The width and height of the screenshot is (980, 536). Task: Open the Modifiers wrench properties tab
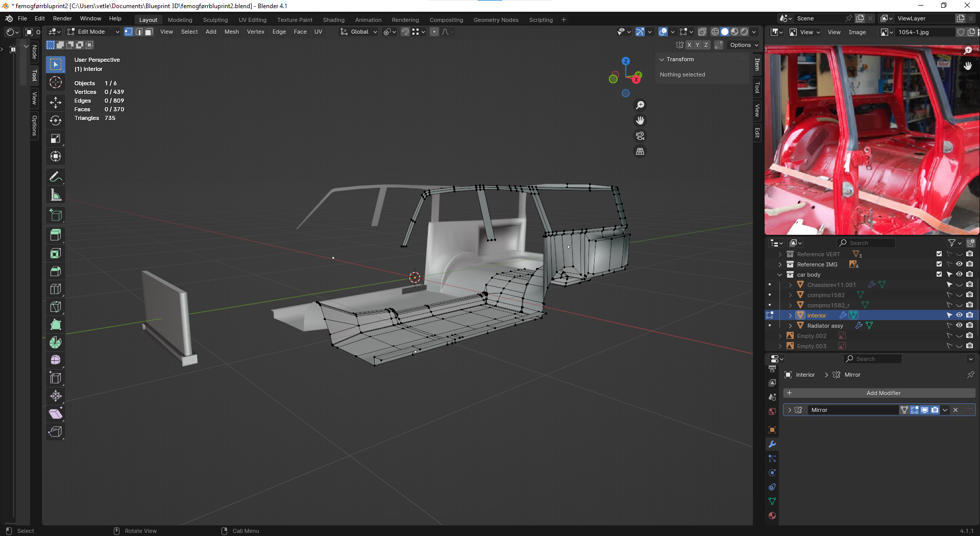coord(772,444)
